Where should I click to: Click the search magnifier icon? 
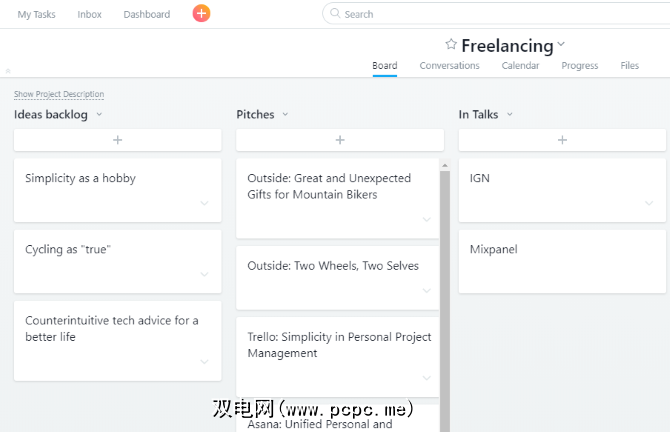[x=335, y=14]
